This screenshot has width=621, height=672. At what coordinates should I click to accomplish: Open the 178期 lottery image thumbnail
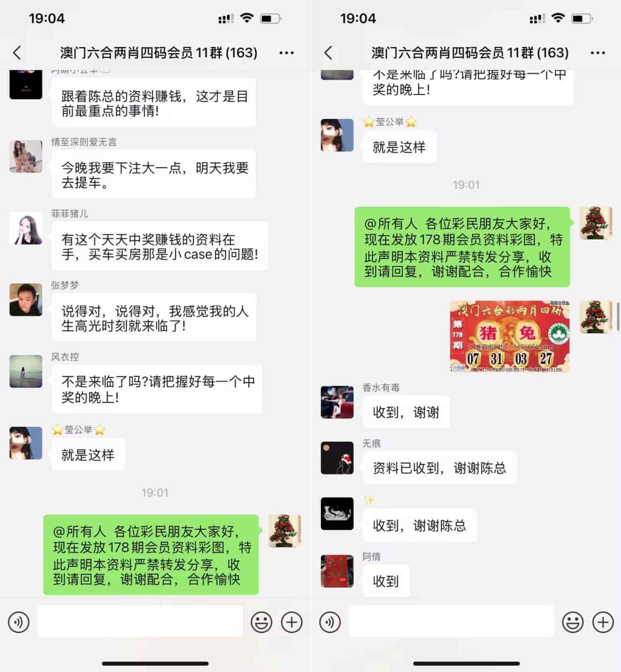[x=510, y=336]
